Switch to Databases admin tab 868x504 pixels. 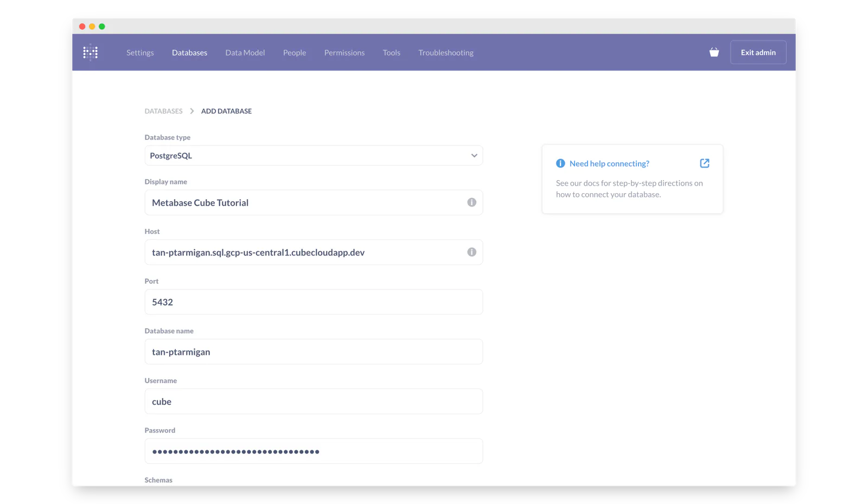189,53
